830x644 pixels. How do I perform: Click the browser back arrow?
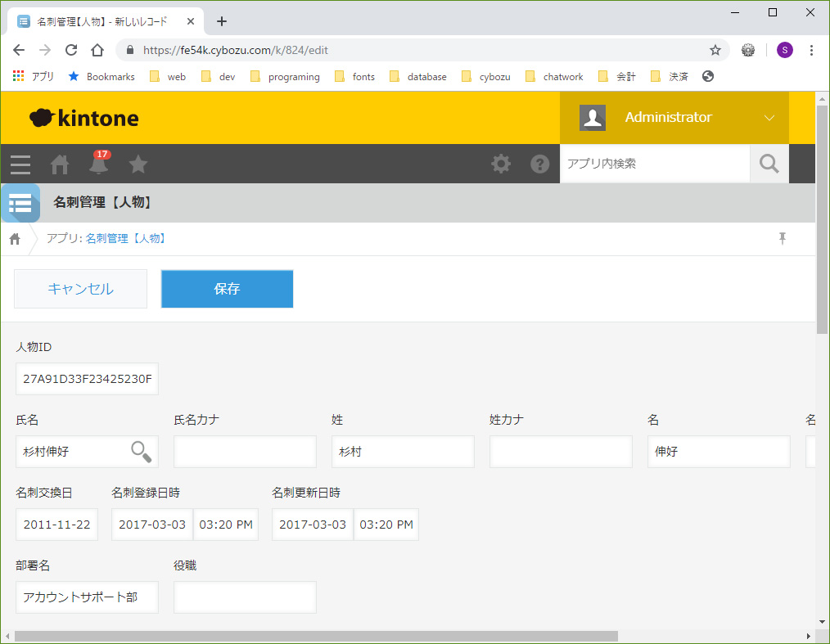pyautogui.click(x=19, y=50)
